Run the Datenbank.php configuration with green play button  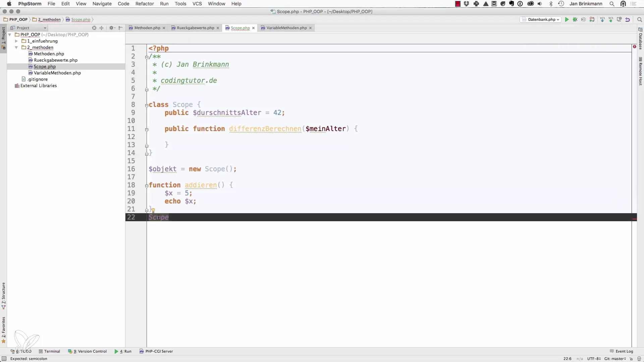[x=567, y=19]
